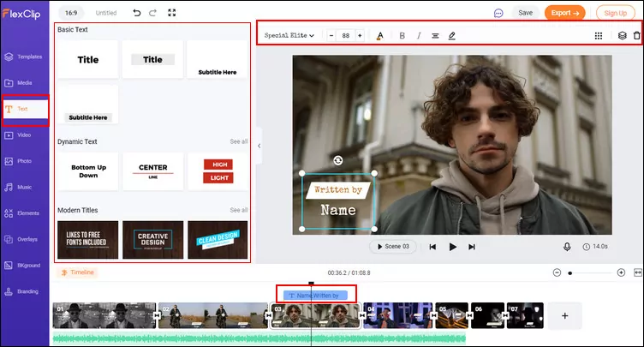Open the Photo sidebar section
The width and height of the screenshot is (644, 347).
(18, 161)
